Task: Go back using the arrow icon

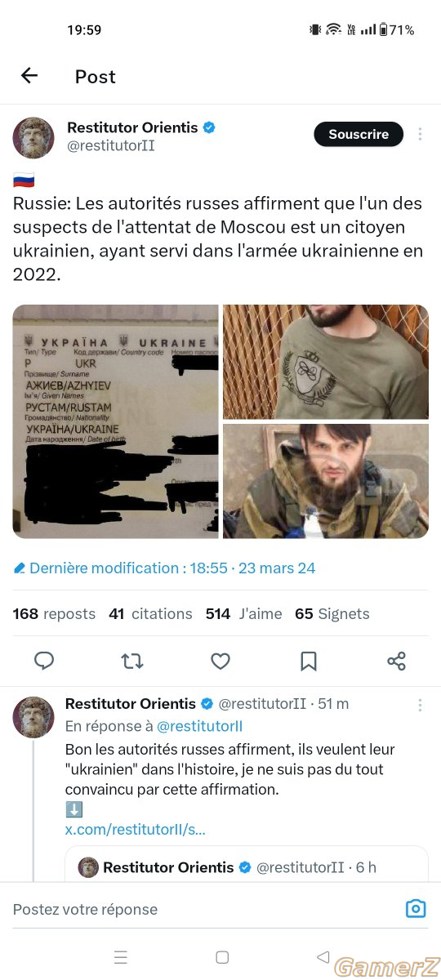Action: (x=29, y=76)
